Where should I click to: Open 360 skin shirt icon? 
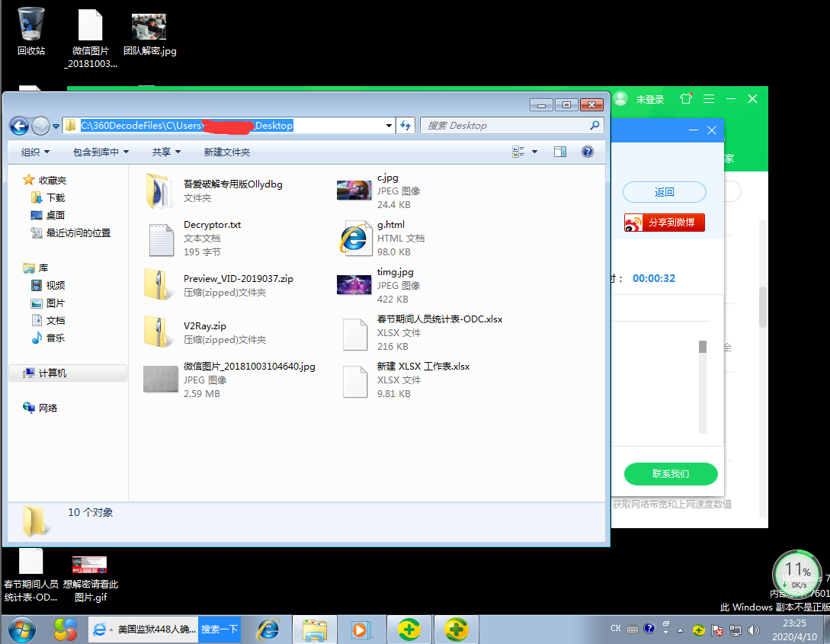(x=686, y=99)
